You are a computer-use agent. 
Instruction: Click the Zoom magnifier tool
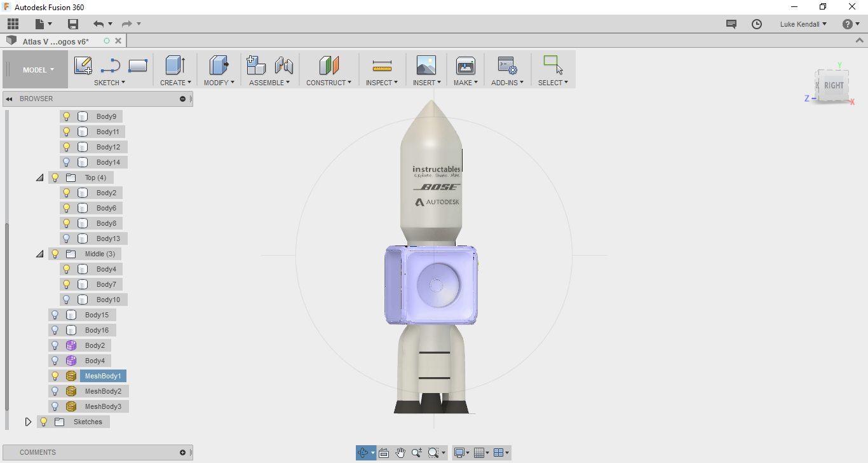[416, 453]
